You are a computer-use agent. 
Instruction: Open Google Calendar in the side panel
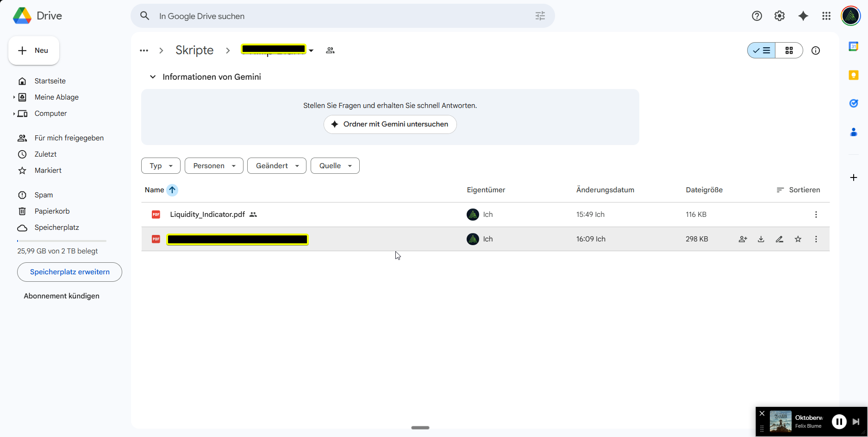pos(854,46)
